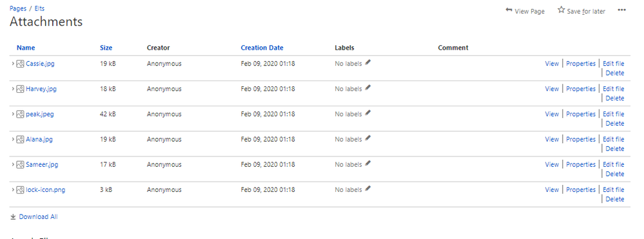Go back via View Page link
The image size is (644, 239).
525,11
